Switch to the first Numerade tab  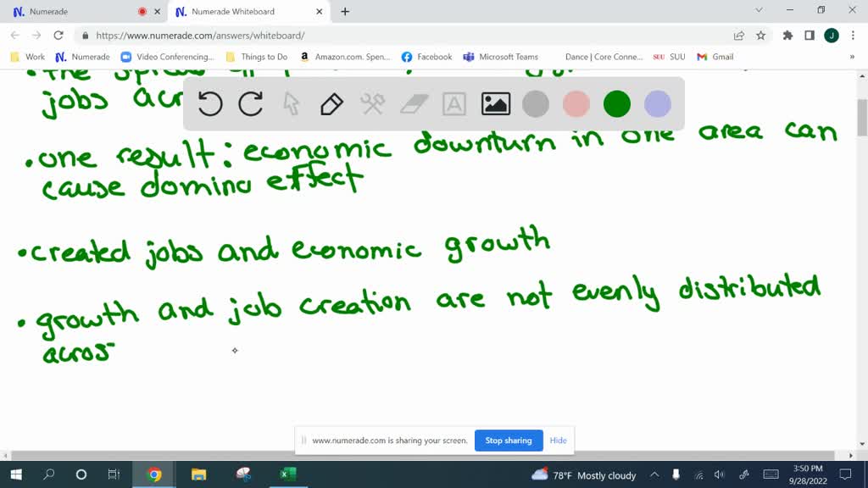[76, 12]
